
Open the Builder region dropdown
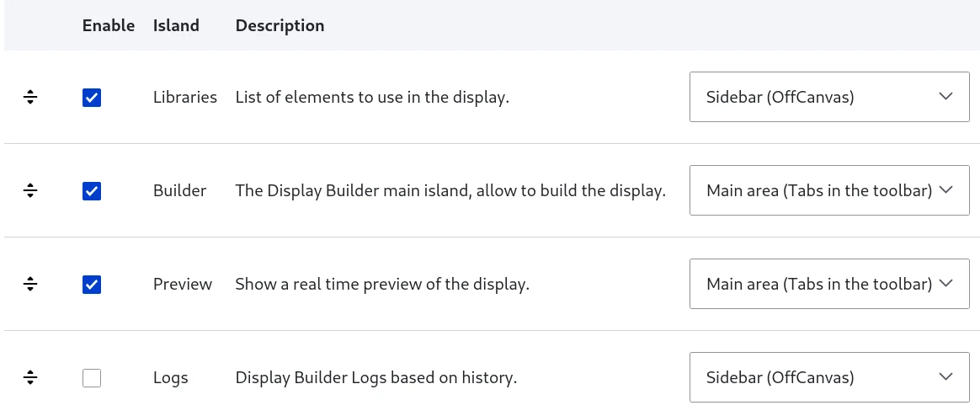[829, 190]
